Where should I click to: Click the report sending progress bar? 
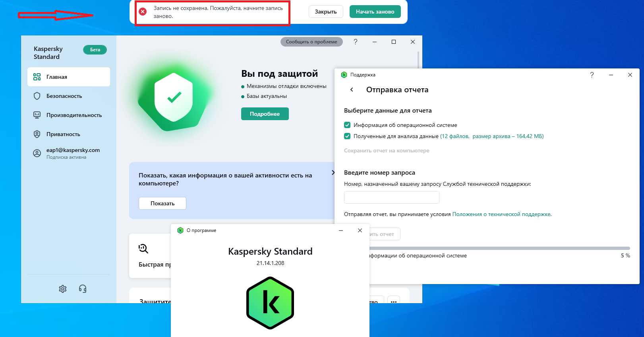click(x=500, y=248)
